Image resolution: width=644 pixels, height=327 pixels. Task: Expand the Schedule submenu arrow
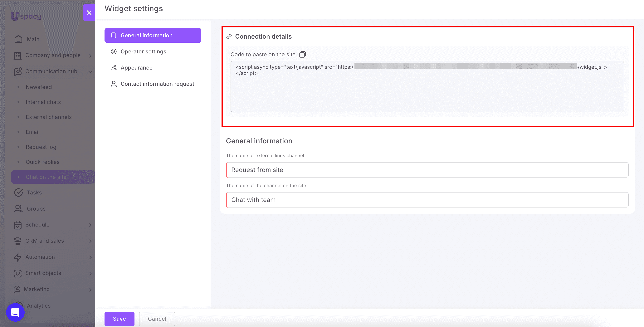pyautogui.click(x=90, y=225)
